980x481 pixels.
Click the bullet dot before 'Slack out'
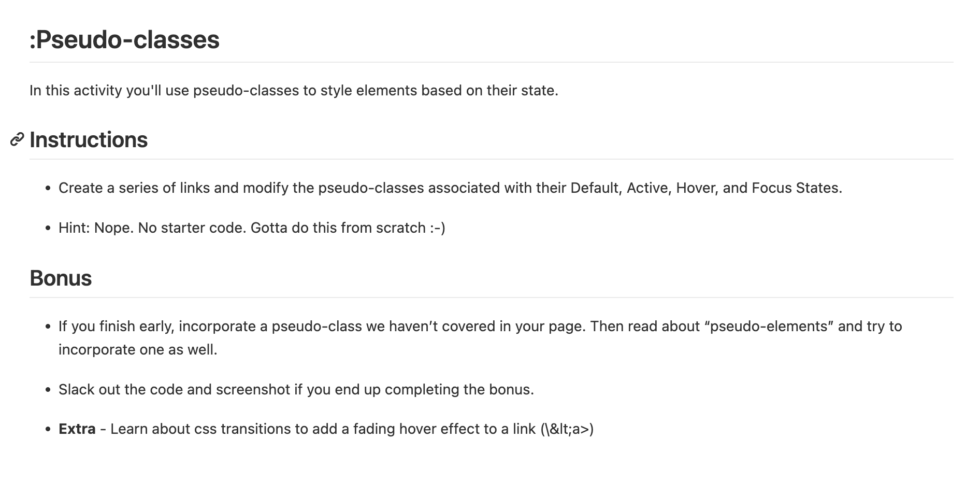tap(48, 390)
